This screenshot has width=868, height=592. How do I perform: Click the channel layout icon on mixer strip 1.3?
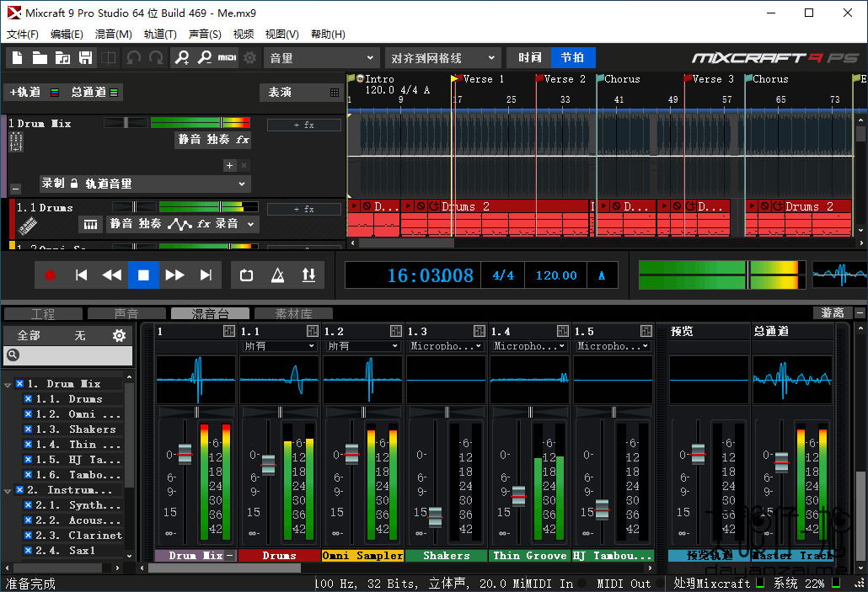pos(480,331)
